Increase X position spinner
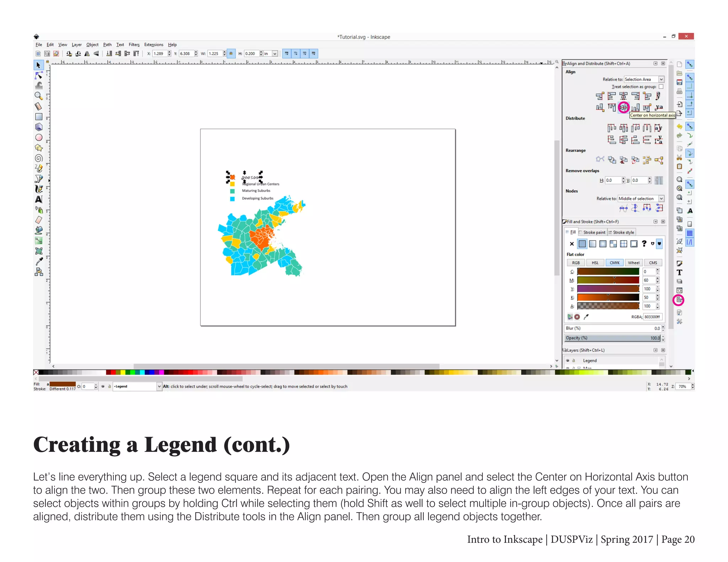Screen dimensions: 728x562 (x=170, y=52)
